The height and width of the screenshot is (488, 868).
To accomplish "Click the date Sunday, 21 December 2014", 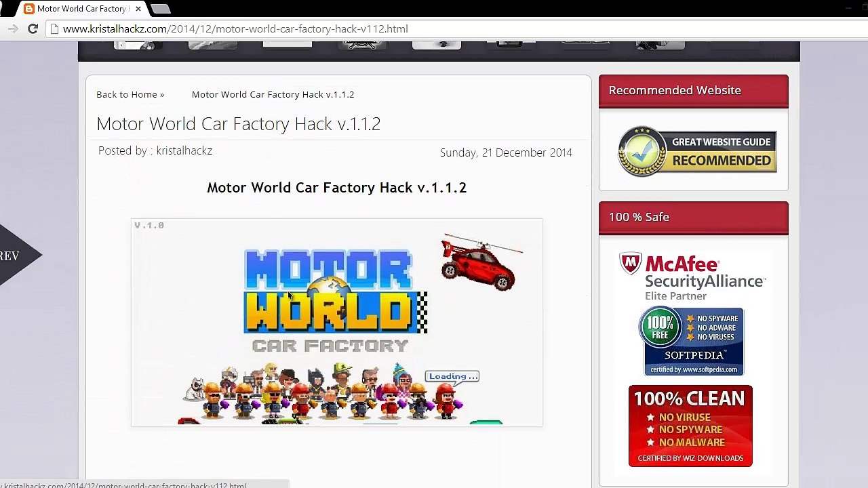I will (506, 152).
